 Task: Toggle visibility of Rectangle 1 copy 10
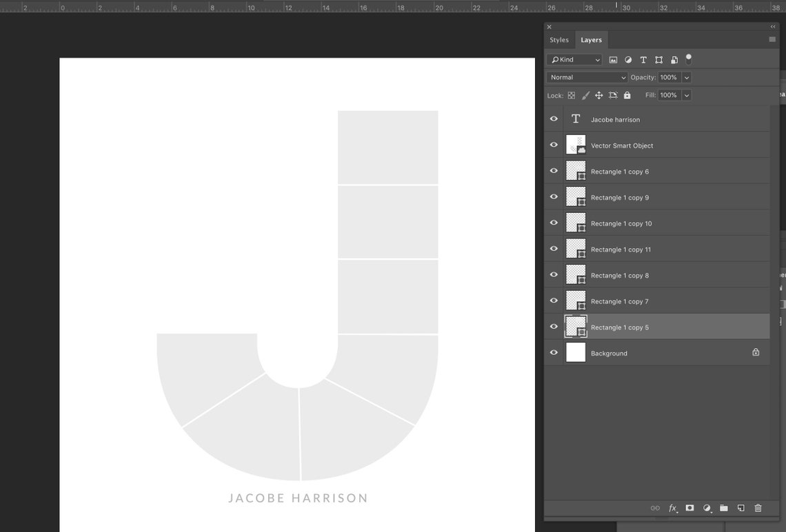[x=554, y=223]
